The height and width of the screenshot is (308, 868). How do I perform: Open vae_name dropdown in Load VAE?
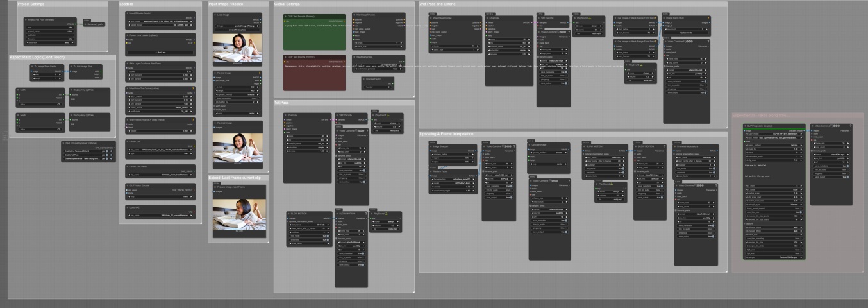160,215
